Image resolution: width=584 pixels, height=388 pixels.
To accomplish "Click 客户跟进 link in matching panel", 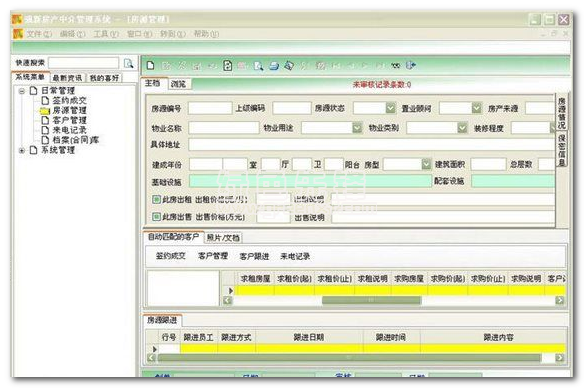I will pos(254,256).
